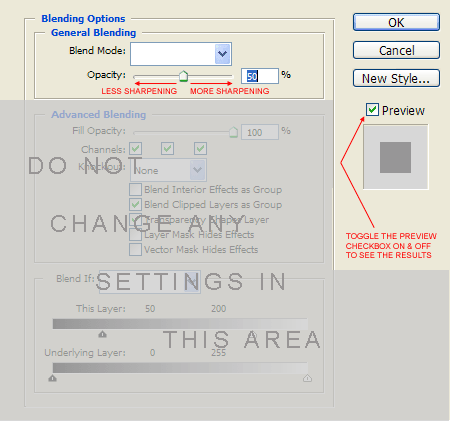The image size is (450, 421).
Task: Click the OK button
Action: click(396, 22)
